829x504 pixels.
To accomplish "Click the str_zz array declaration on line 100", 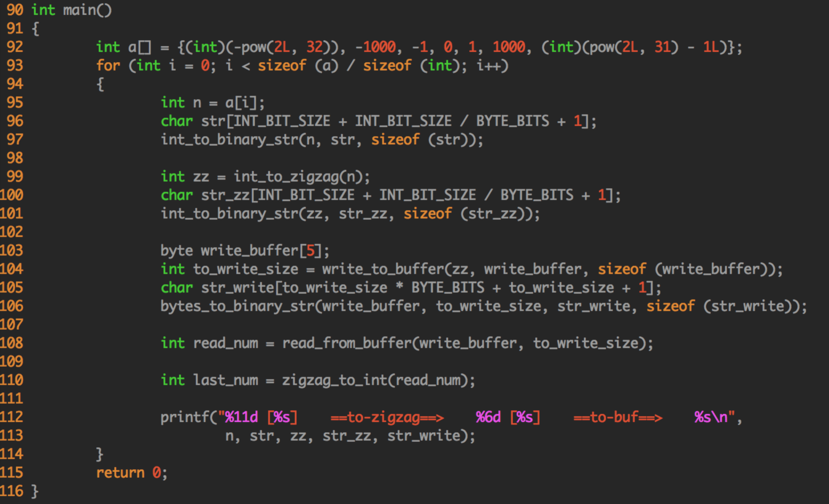I will [x=225, y=195].
